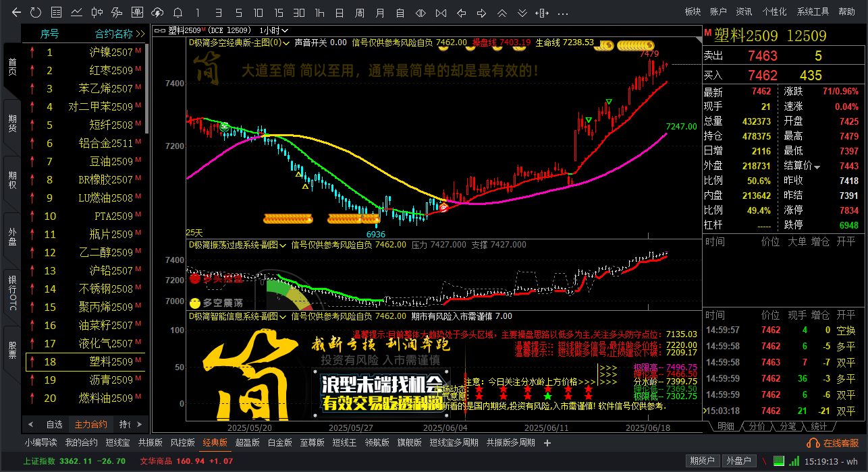Select the 股票 side tab

[12, 349]
